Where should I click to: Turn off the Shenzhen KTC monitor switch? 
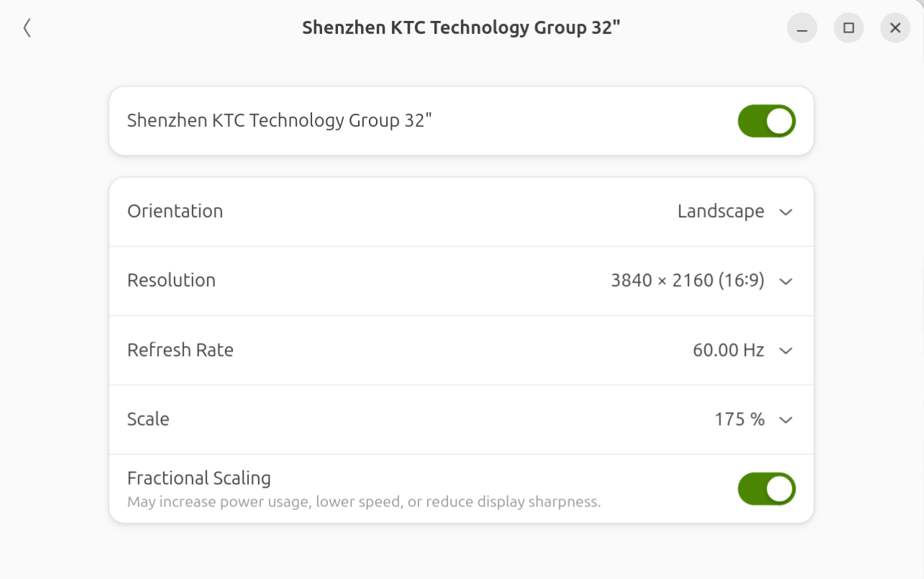(767, 121)
